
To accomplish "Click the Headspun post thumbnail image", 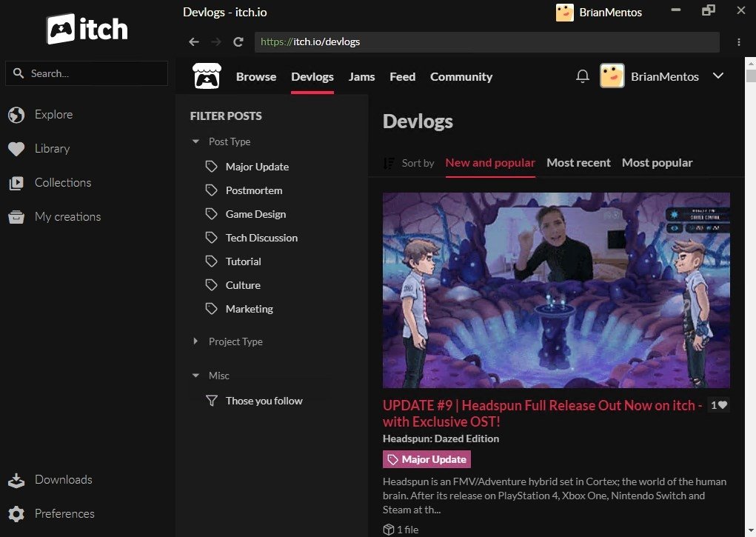I will point(556,290).
